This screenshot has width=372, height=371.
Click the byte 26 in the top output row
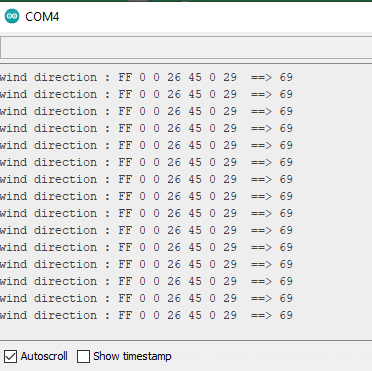point(174,77)
